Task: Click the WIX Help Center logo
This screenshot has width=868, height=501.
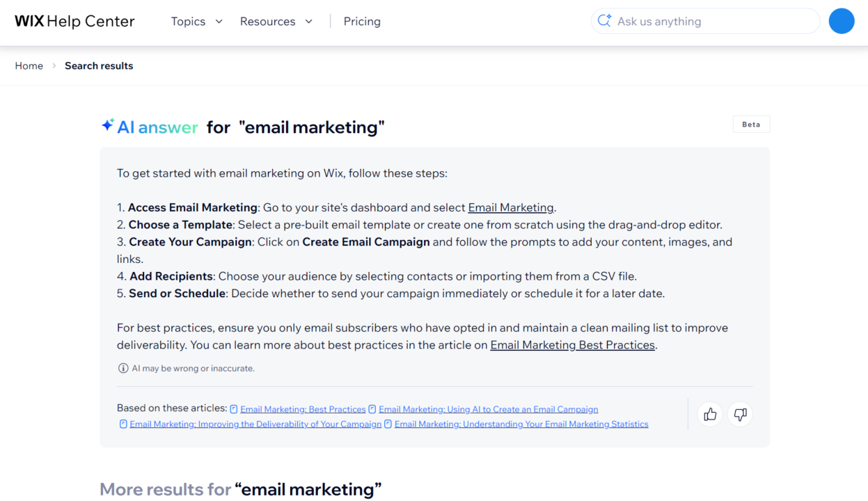Action: (74, 22)
